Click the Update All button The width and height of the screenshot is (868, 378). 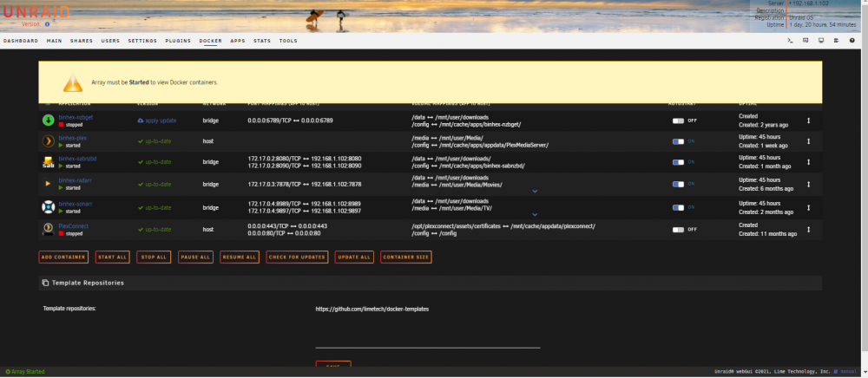pyautogui.click(x=354, y=257)
